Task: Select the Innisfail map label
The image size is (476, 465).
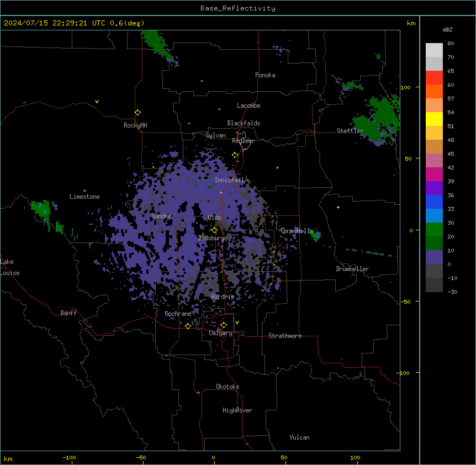Action: pos(229,180)
